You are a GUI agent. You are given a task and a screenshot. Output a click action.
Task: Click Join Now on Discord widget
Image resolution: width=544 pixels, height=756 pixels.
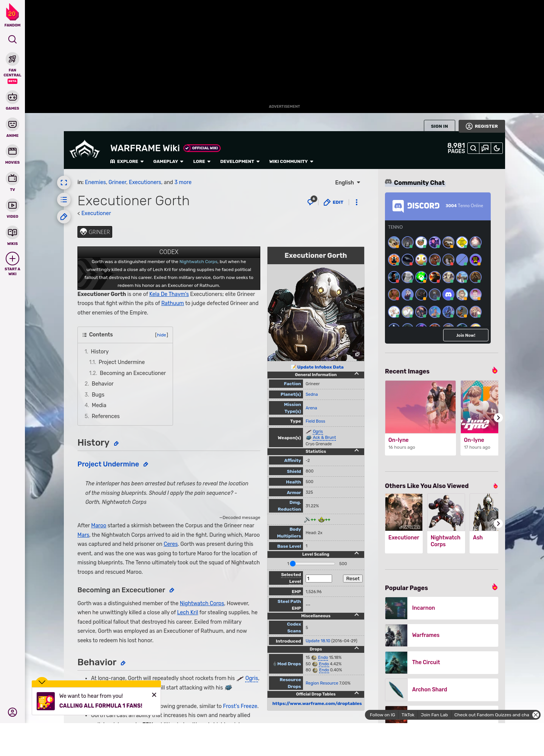(465, 335)
